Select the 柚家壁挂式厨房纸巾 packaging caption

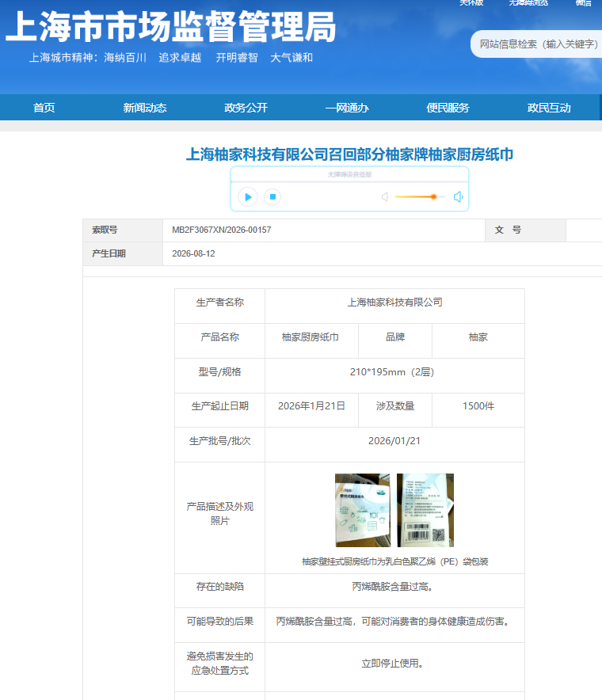coord(394,561)
